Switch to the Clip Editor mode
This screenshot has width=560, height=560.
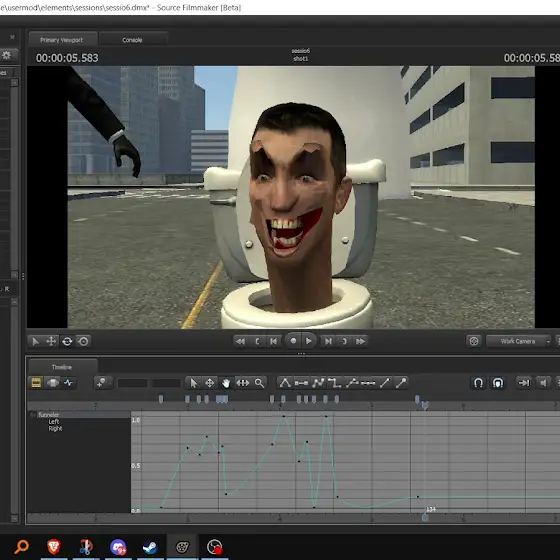click(36, 383)
